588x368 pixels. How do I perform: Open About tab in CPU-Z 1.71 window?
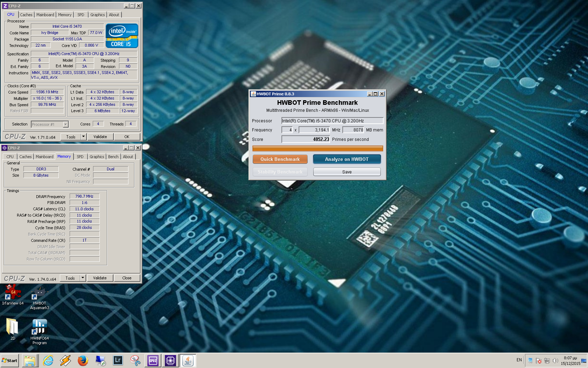[x=114, y=15]
